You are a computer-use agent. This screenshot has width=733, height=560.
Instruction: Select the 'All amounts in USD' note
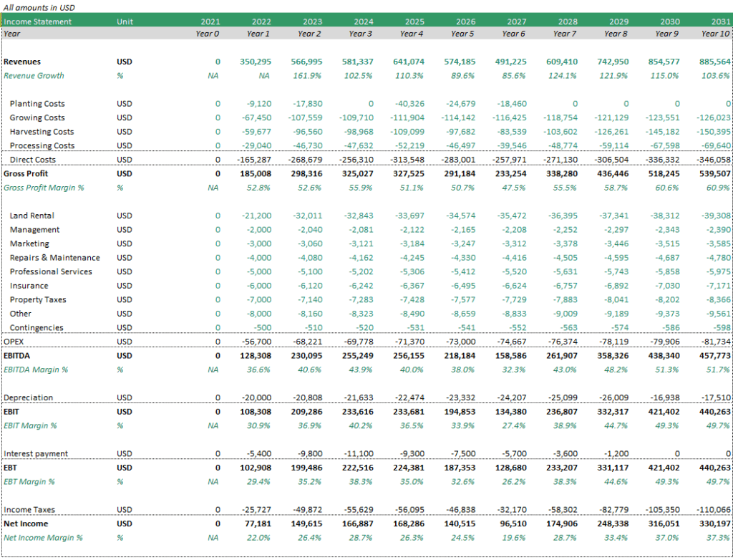click(39, 7)
